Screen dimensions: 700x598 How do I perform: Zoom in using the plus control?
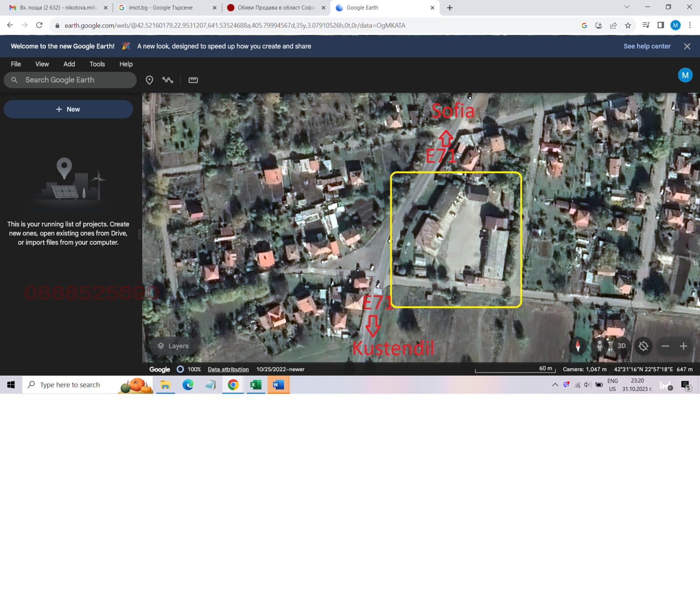[683, 346]
